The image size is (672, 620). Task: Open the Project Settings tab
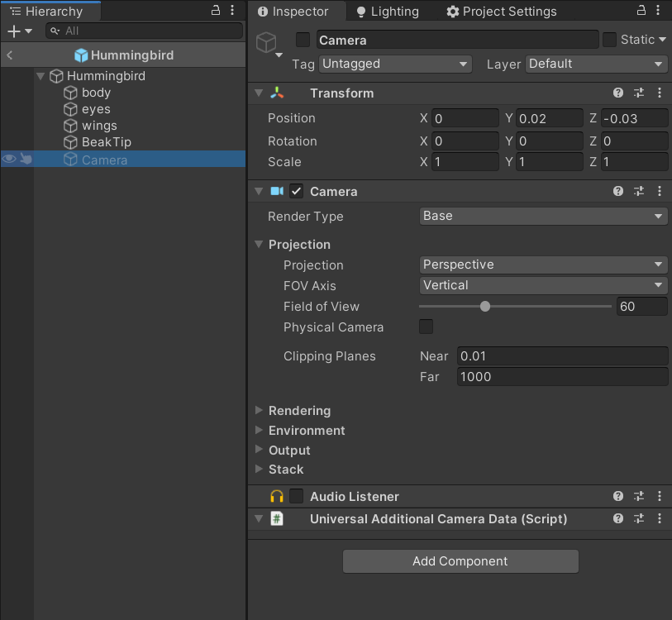coord(502,11)
